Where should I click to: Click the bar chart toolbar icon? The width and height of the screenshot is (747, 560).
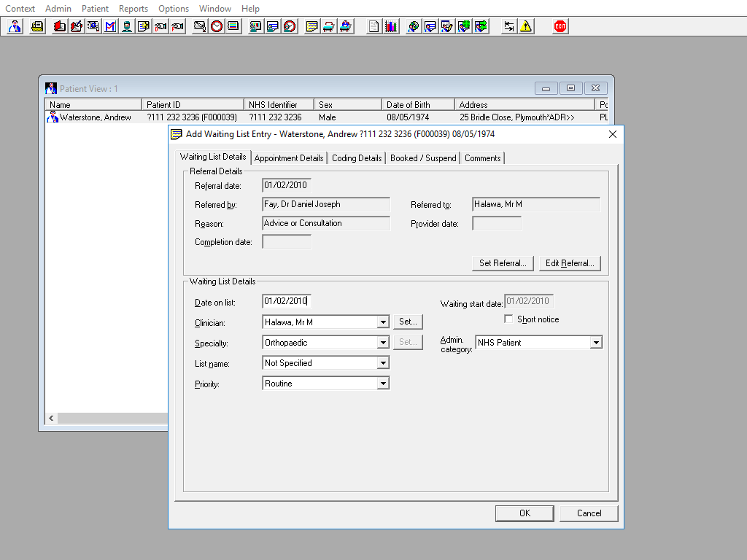pos(391,26)
